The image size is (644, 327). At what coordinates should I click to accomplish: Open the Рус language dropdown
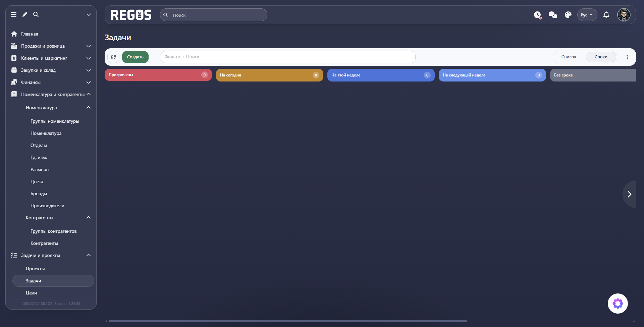coord(587,15)
